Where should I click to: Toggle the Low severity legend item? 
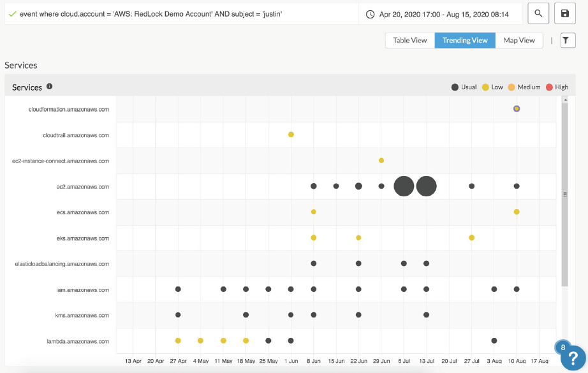point(493,87)
